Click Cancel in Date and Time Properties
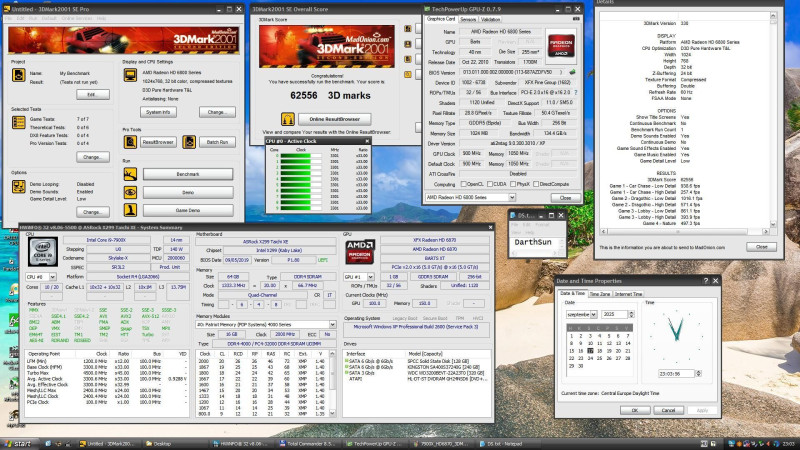This screenshot has height=450, width=800. click(668, 410)
